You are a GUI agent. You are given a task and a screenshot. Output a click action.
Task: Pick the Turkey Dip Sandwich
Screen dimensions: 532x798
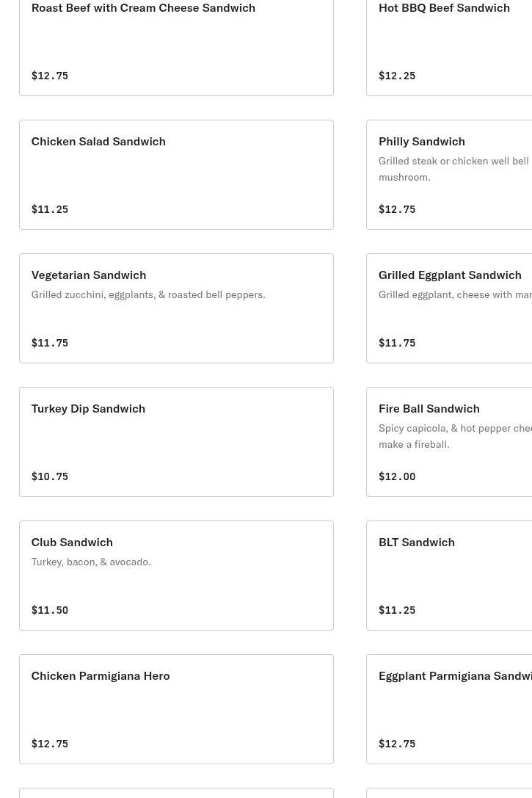pos(176,442)
